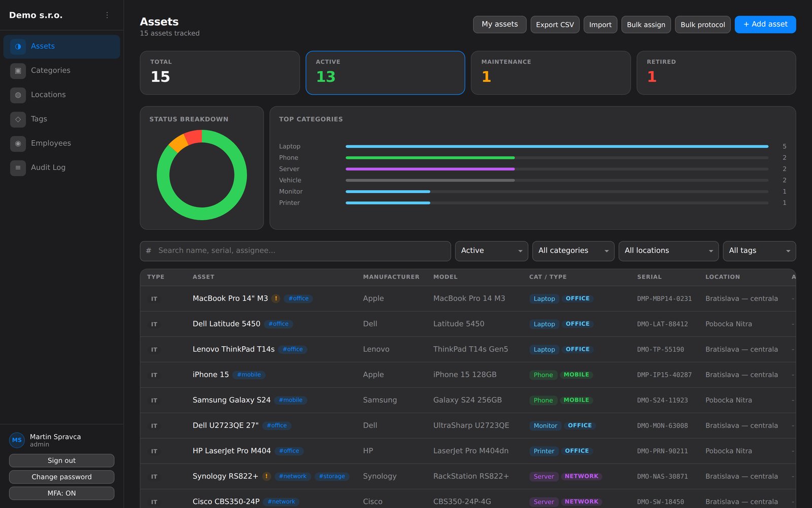Open the All categories dropdown

pos(573,251)
